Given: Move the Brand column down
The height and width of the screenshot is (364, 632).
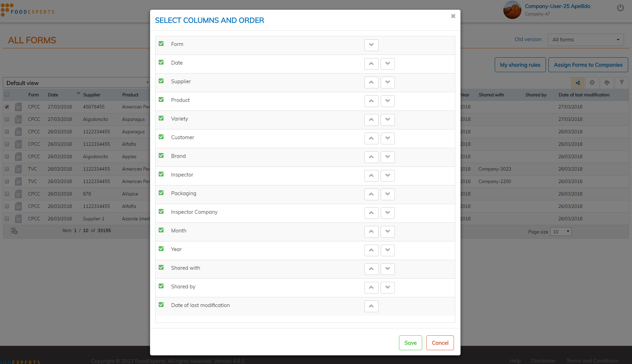Looking at the screenshot, I should coord(387,157).
